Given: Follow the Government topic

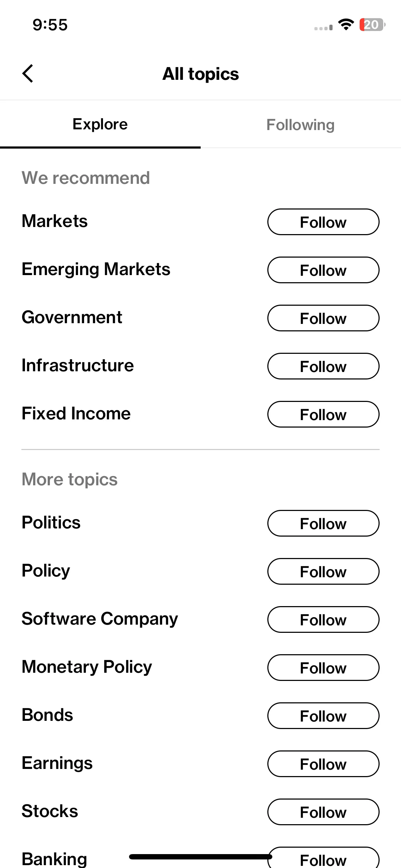Looking at the screenshot, I should click(323, 318).
